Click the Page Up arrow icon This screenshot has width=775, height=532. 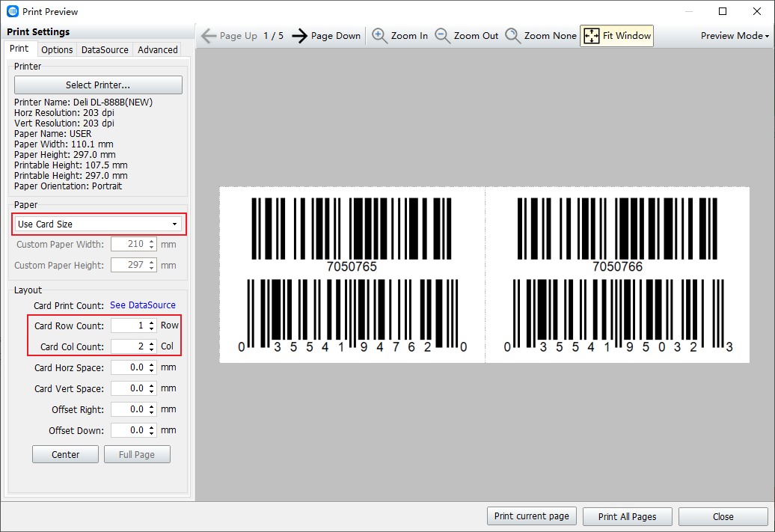click(x=209, y=36)
